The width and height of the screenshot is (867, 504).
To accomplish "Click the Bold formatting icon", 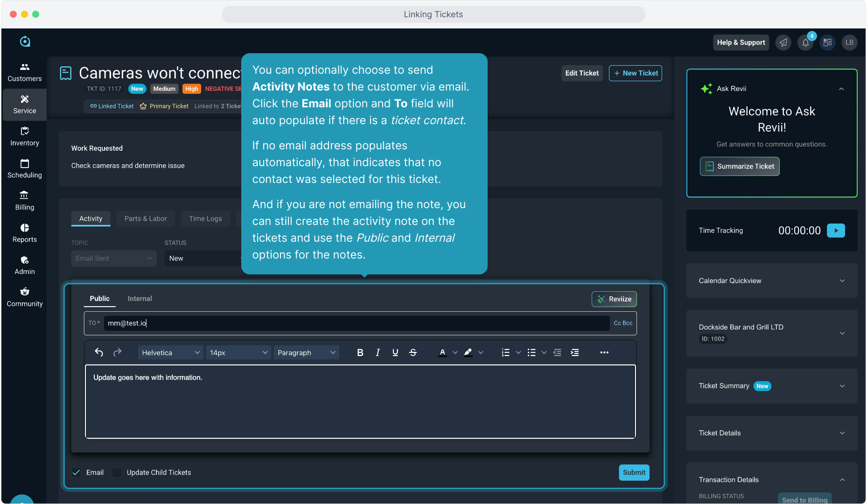I will [360, 353].
